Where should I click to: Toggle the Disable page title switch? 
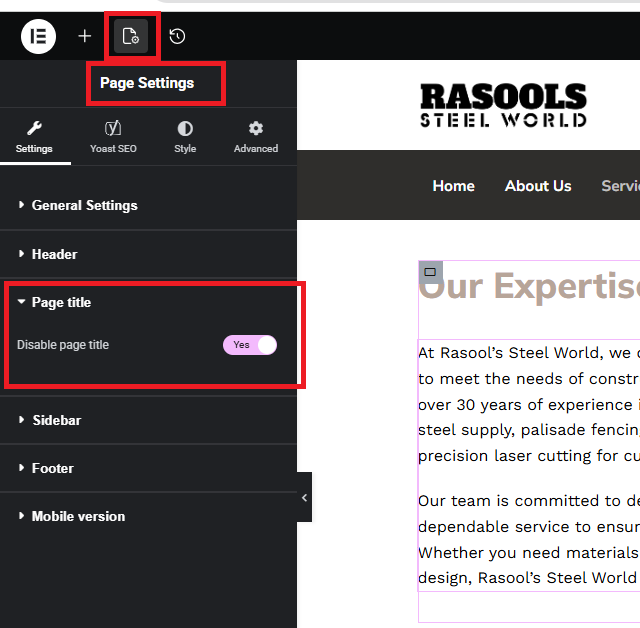click(x=250, y=345)
